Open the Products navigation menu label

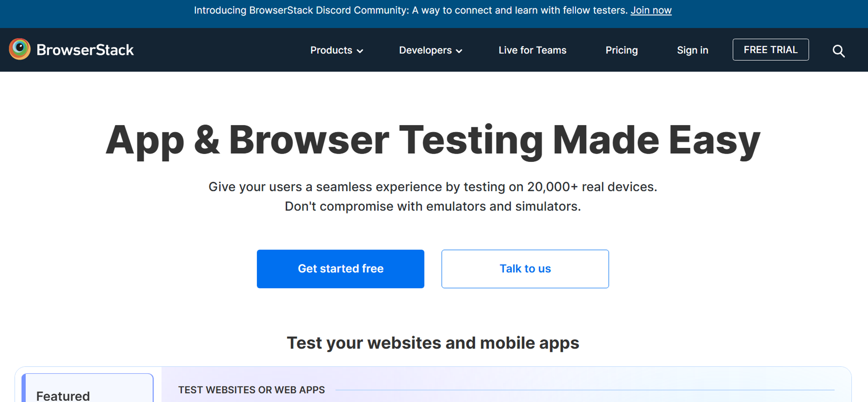click(x=331, y=50)
